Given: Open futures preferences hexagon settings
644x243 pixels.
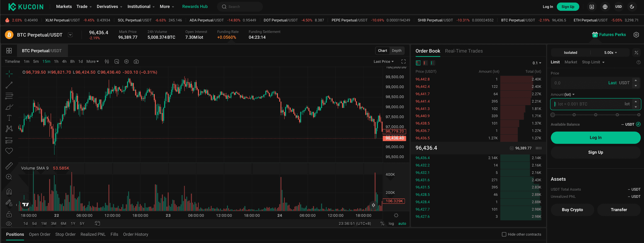Looking at the screenshot, I should (636, 35).
